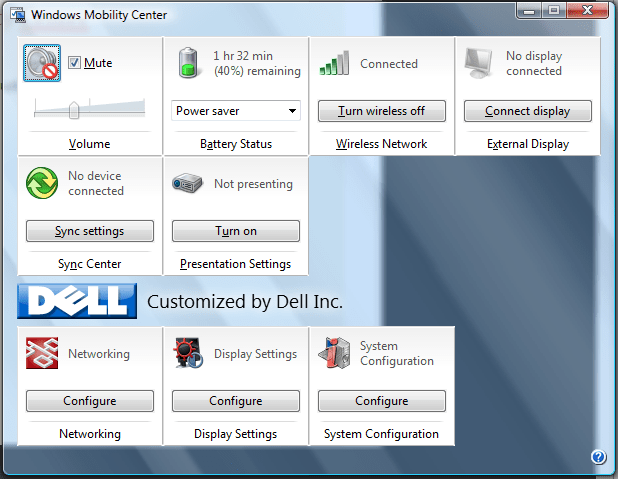Viewport: 618px width, 479px height.
Task: Click Configure under Display Settings
Action: tap(236, 401)
